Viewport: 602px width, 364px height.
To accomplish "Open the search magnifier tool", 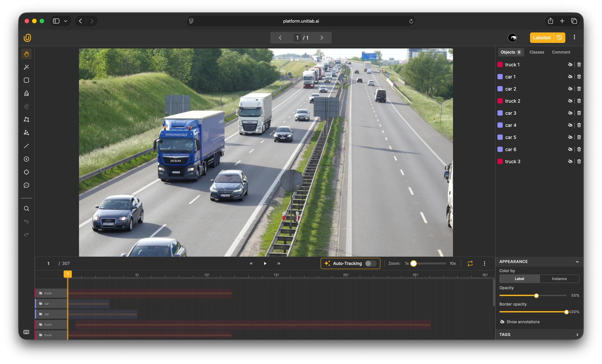I will (26, 208).
